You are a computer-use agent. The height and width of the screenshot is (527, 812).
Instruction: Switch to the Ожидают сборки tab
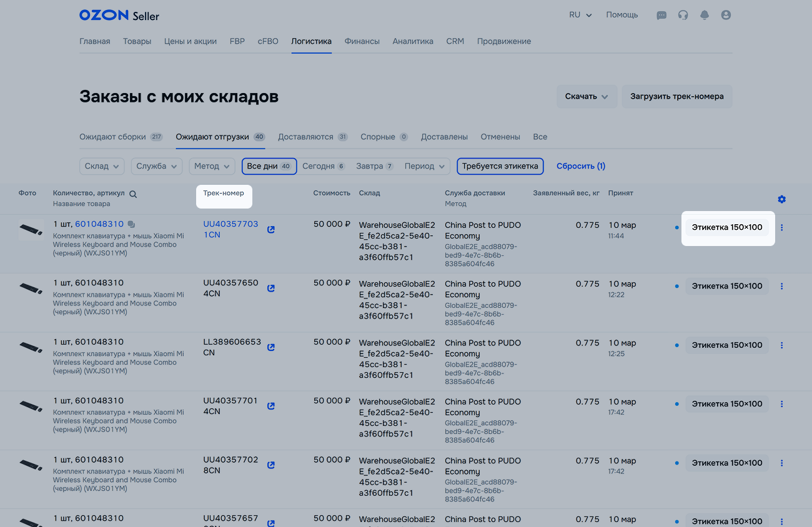[121, 137]
